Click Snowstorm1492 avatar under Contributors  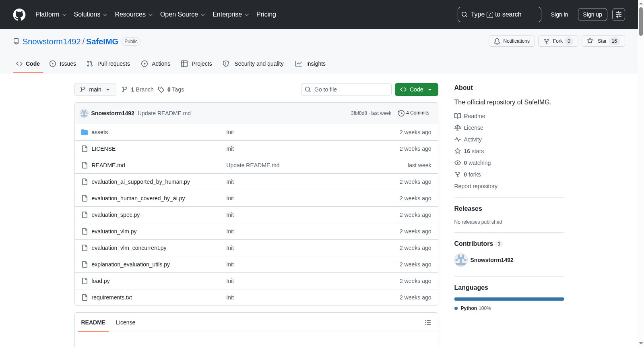461,260
